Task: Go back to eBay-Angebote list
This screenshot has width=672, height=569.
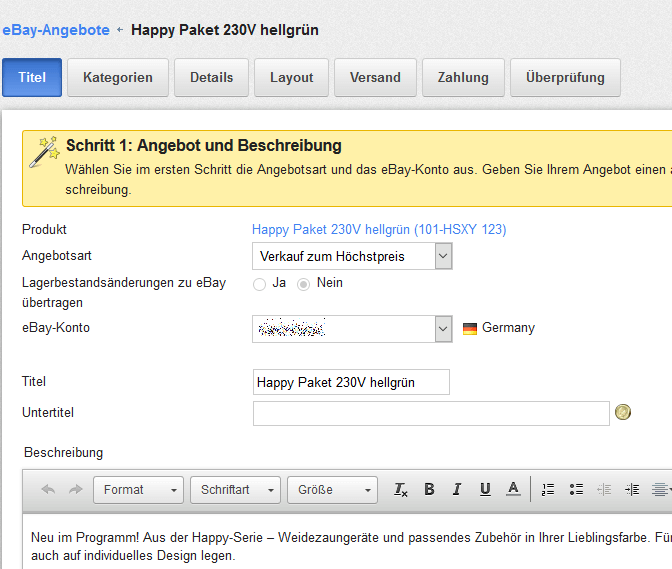Action: [56, 30]
